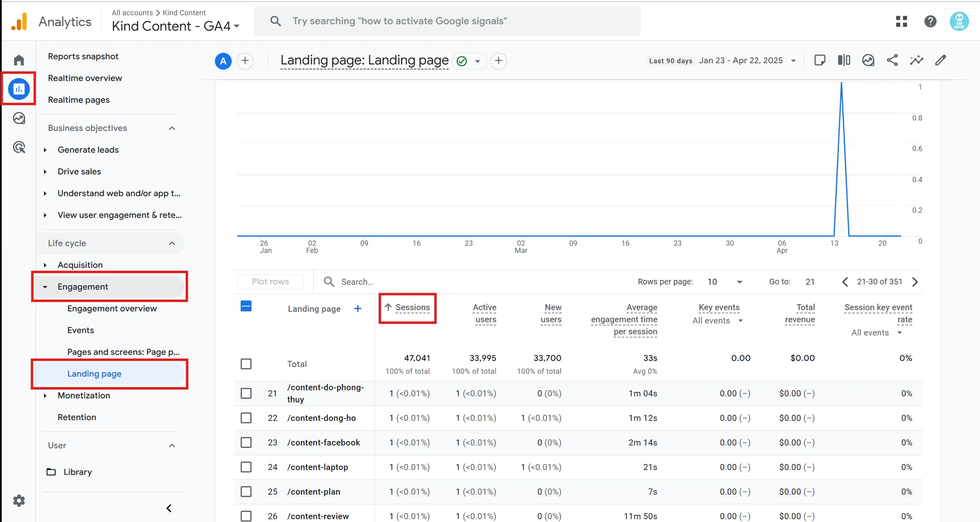The image size is (980, 522).
Task: Open Reports snapshot
Action: click(83, 56)
